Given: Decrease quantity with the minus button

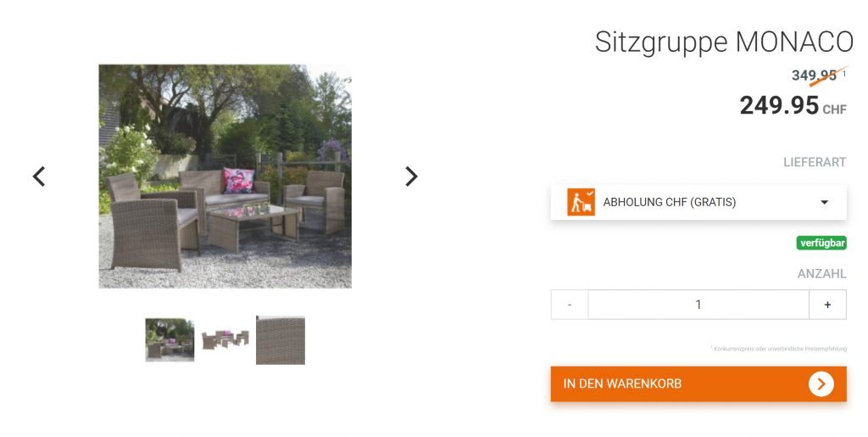Looking at the screenshot, I should pos(570,305).
